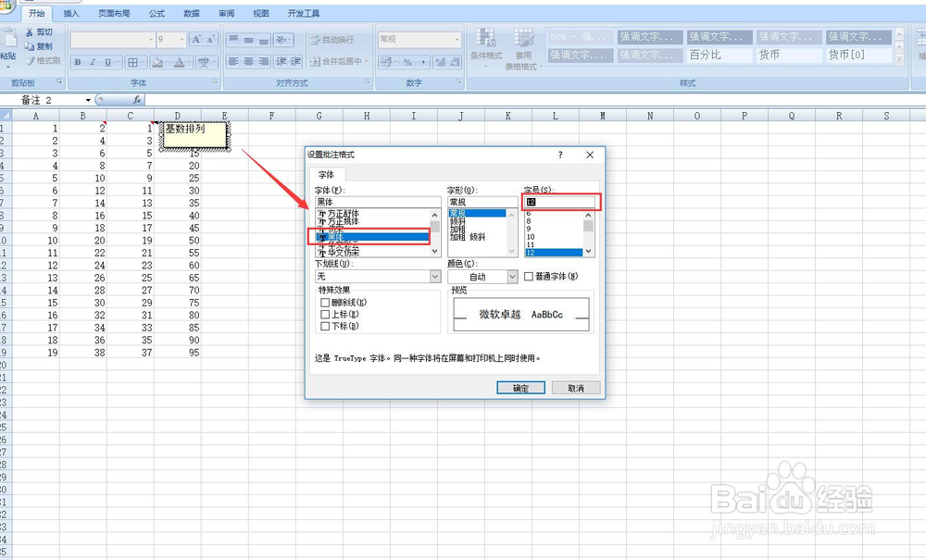Screen dimensions: 926x560
Task: Check the 上标 superscript checkbox
Action: coord(325,314)
